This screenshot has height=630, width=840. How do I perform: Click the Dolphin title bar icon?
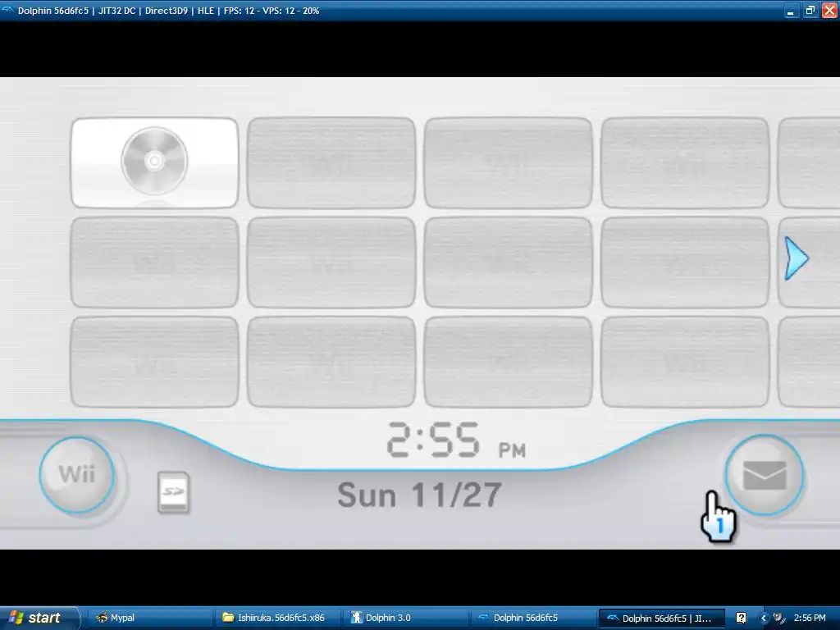click(x=7, y=10)
